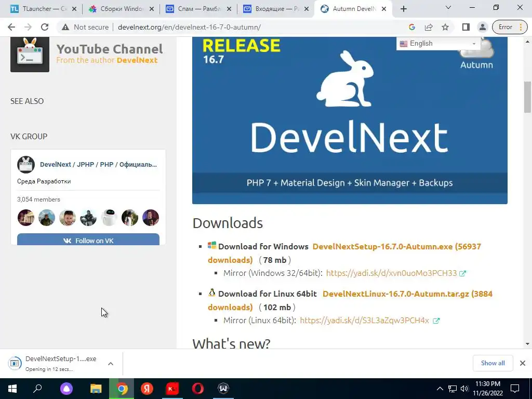Close the Спам tab
This screenshot has width=532, height=399.
(x=229, y=9)
